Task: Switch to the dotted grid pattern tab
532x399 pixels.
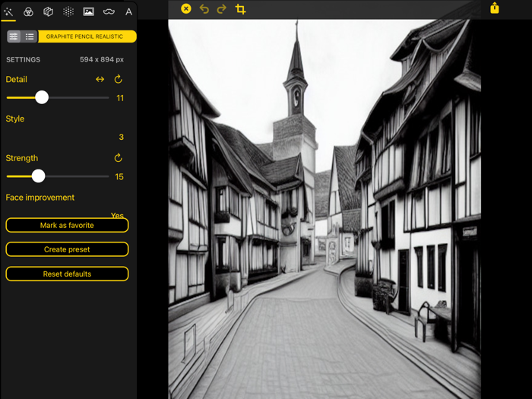Action: click(x=68, y=12)
